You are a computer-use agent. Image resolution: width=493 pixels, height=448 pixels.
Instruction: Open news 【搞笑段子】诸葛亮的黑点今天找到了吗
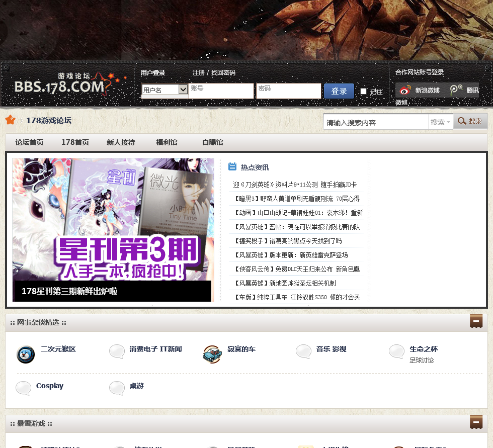click(x=287, y=241)
